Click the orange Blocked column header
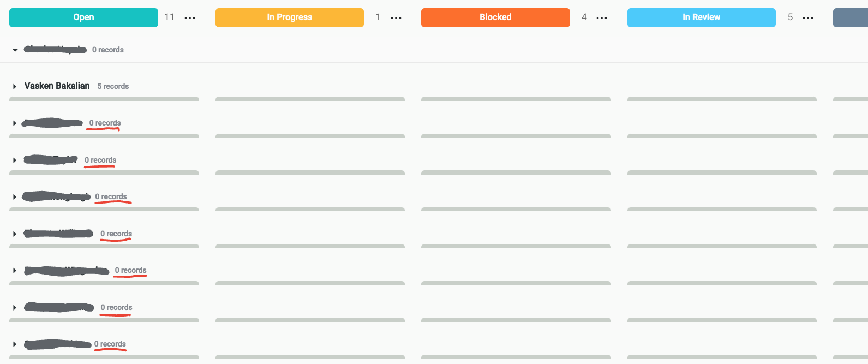The image size is (868, 364). (495, 17)
